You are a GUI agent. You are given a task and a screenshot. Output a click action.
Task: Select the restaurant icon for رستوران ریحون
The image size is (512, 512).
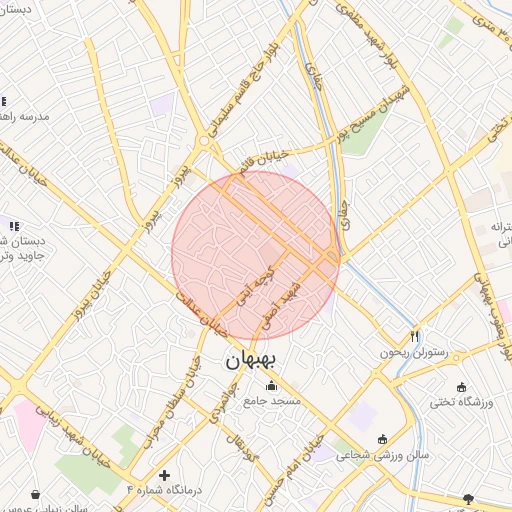point(414,336)
